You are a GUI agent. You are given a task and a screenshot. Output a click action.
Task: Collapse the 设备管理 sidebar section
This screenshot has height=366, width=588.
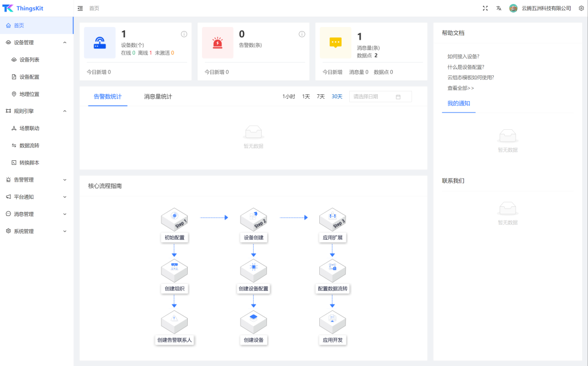(64, 43)
